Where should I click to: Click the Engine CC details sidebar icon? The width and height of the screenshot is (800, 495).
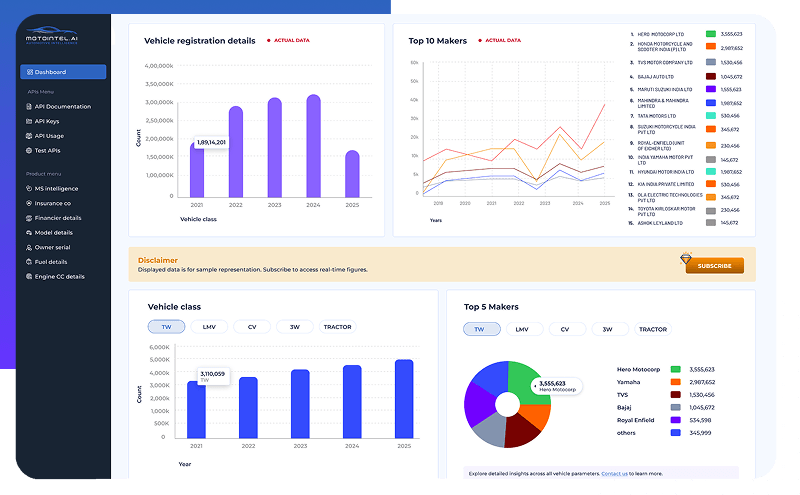coord(29,277)
